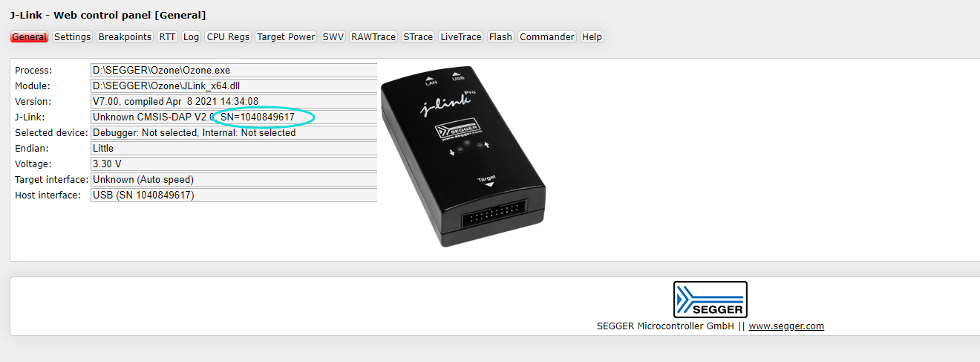Image resolution: width=980 pixels, height=362 pixels.
Task: Open the LiveTrace tab
Action: (461, 36)
